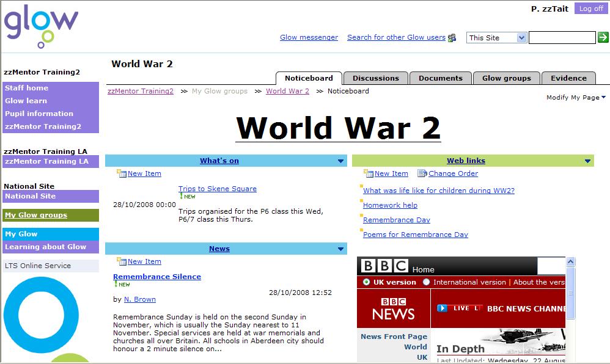The width and height of the screenshot is (610, 364).
Task: Click About the versions link in BBC frame
Action: click(x=539, y=282)
